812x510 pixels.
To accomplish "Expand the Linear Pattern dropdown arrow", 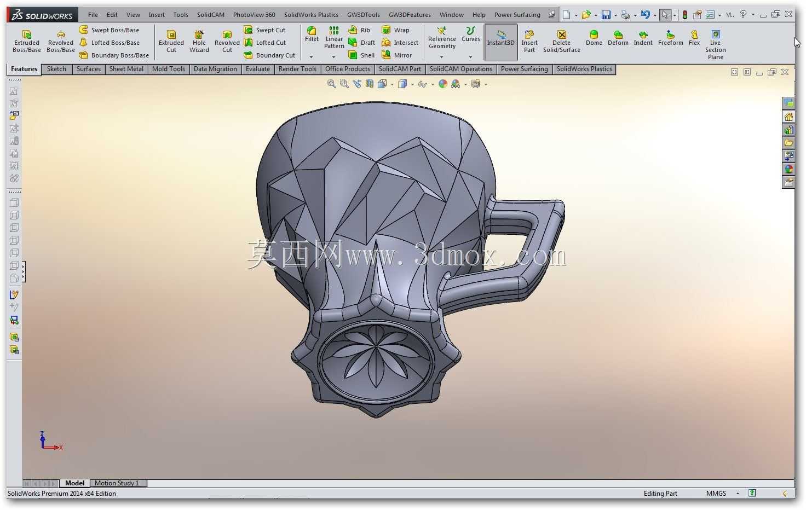I will coord(334,57).
